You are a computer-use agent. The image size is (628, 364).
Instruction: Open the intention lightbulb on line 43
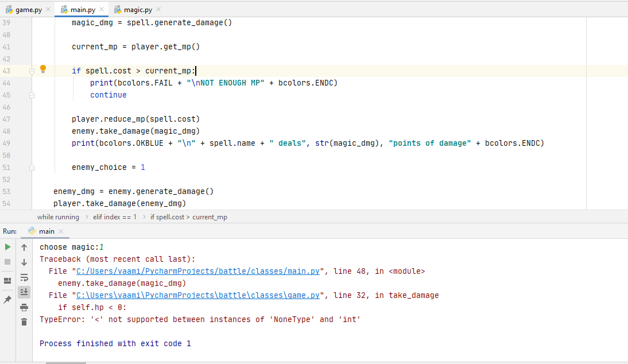(42, 68)
